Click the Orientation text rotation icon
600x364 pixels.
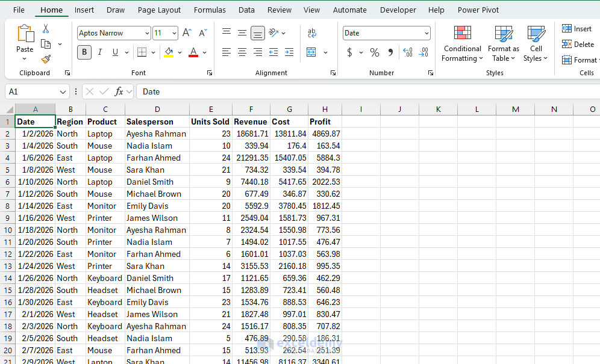[274, 33]
